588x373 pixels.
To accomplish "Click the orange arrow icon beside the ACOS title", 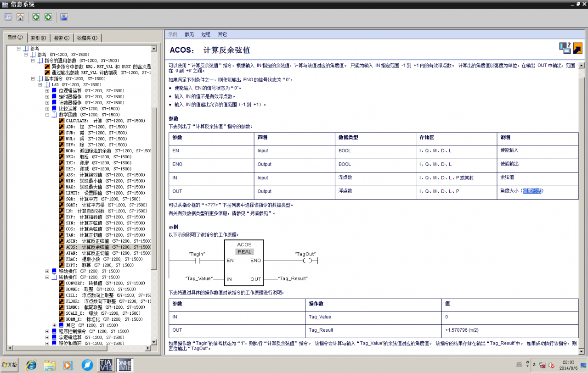I will click(x=577, y=48).
